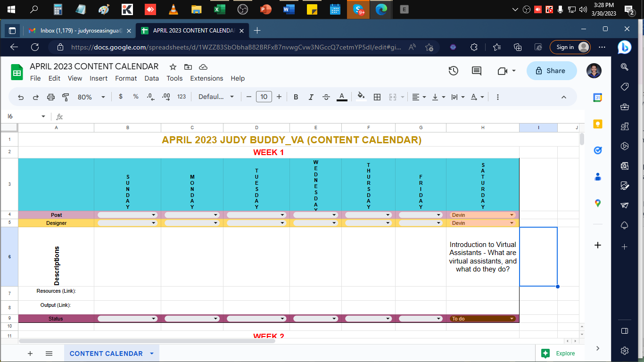Collapse the menus with the up chevron
Screen dimensions: 644x362
click(x=564, y=97)
